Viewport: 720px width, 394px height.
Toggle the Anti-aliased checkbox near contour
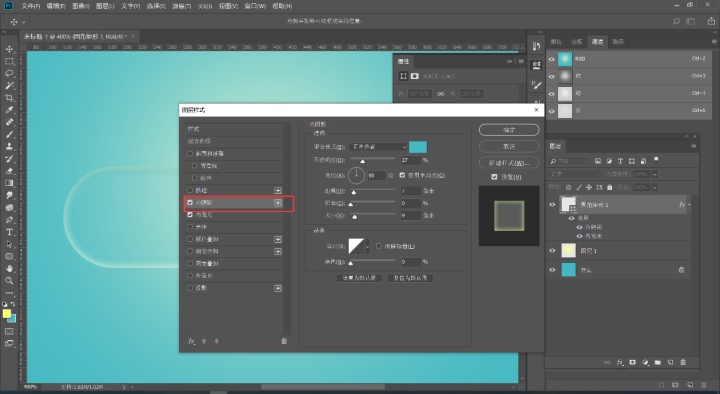point(379,246)
